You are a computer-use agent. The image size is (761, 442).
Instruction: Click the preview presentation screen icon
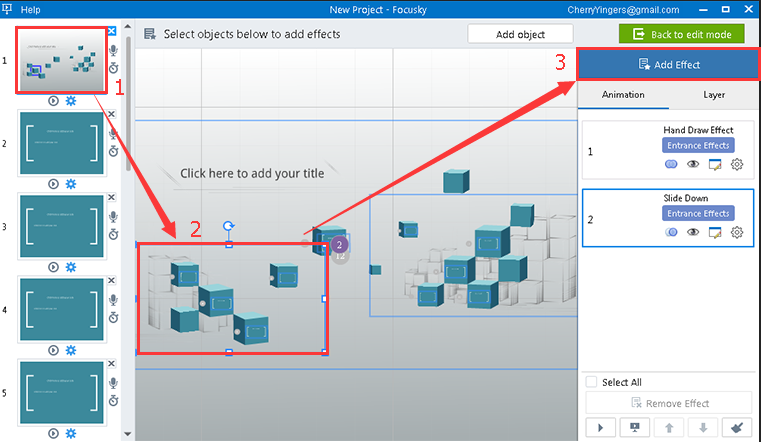(x=635, y=427)
